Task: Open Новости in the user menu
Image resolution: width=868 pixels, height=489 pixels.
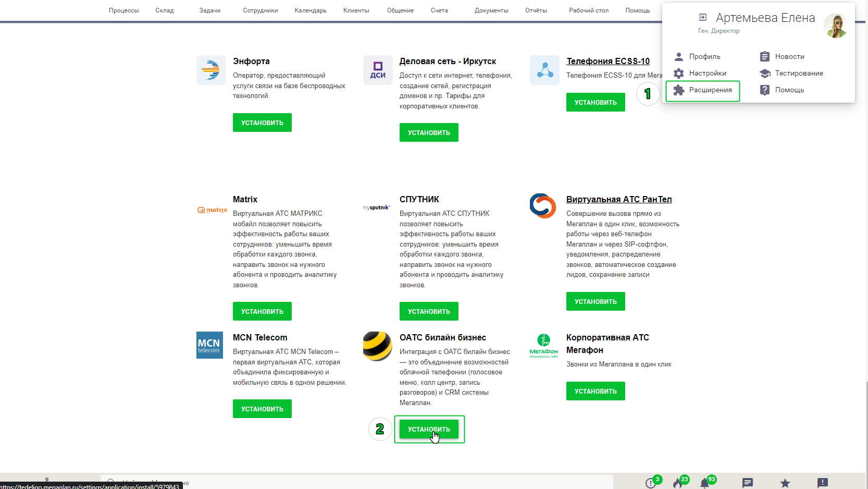Action: pos(789,56)
